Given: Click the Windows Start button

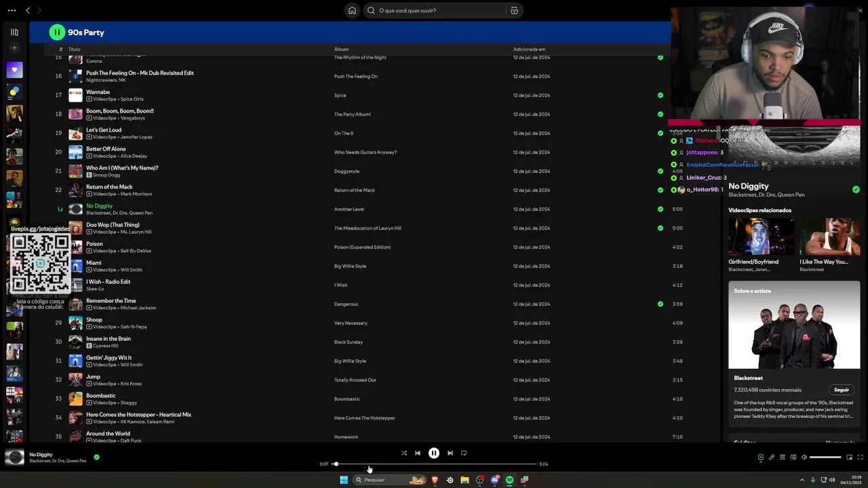Looking at the screenshot, I should click(x=344, y=480).
